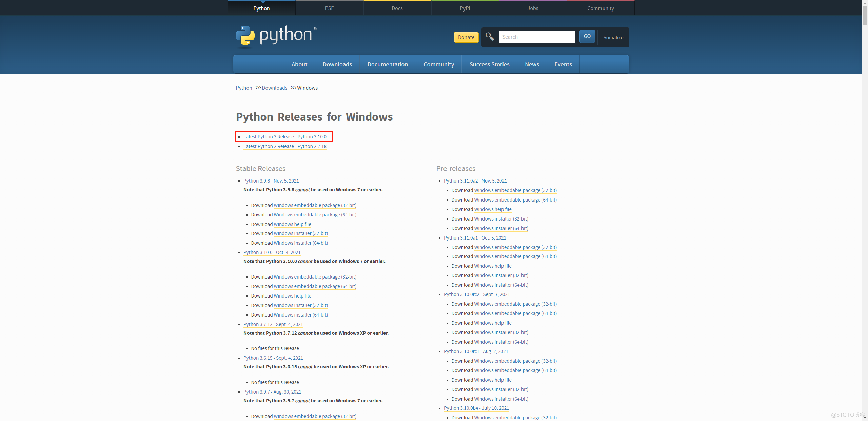Expand Python 3.10.0rc2 pre-release entry
Image resolution: width=868 pixels, height=421 pixels.
click(476, 294)
